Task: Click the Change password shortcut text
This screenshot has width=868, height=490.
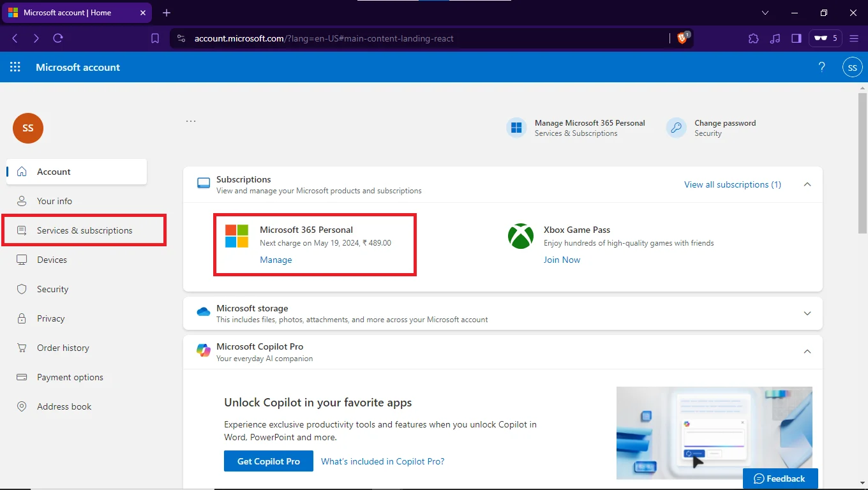Action: point(725,123)
